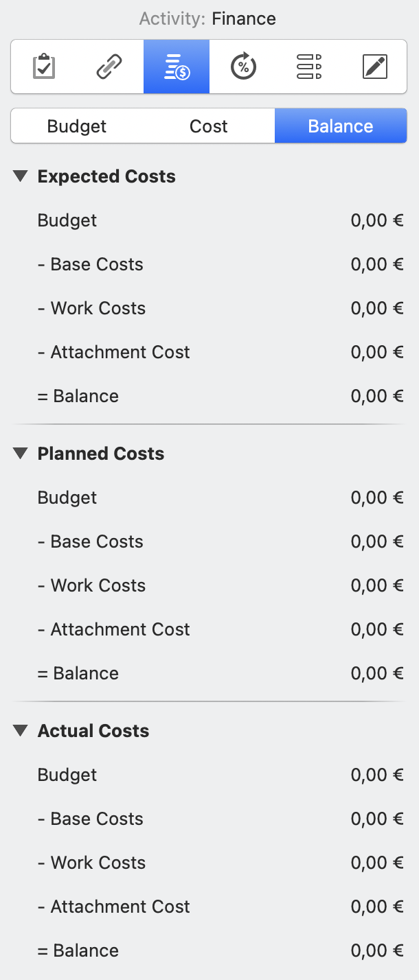Switch to the Cost tab
This screenshot has height=980, width=419.
[x=208, y=126]
